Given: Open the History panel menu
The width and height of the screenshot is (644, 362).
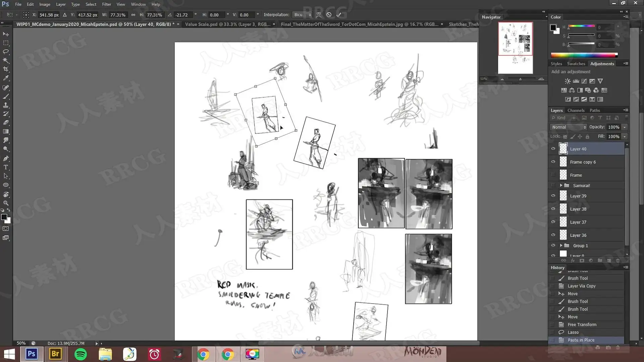Looking at the screenshot, I should 626,267.
